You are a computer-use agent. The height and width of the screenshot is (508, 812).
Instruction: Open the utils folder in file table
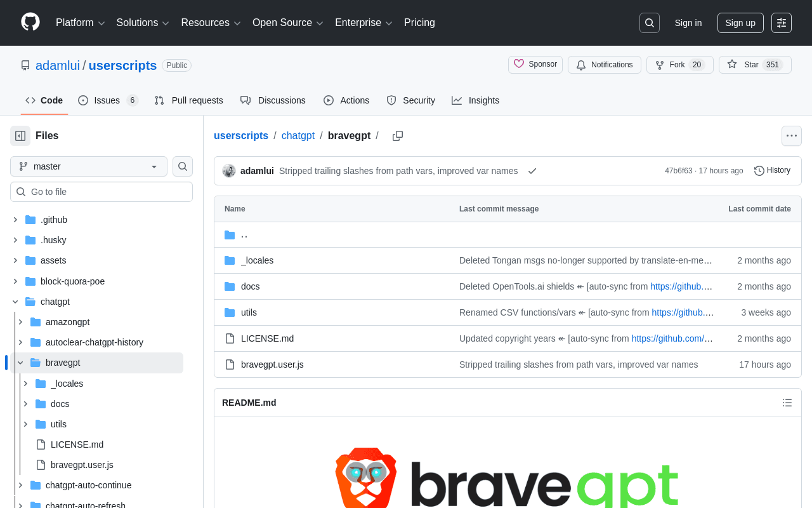[249, 312]
